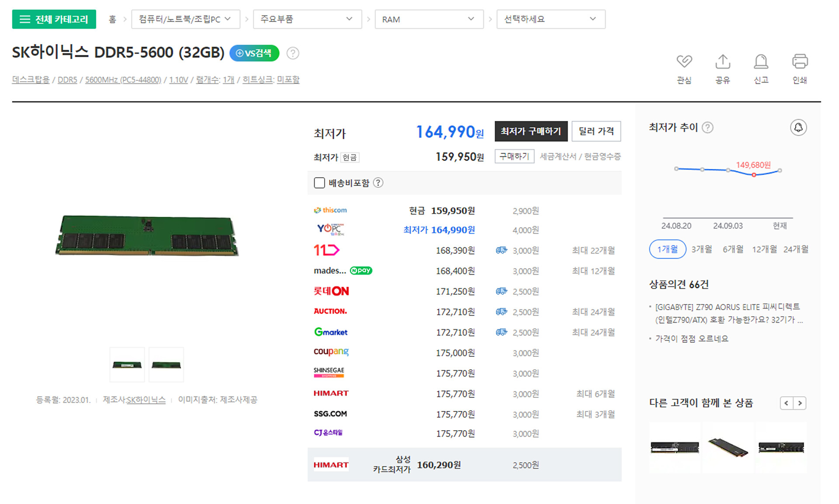Screen dimensions: 839x504
Task: Click highlighted 149,680원 point on price chart
Action: click(754, 175)
